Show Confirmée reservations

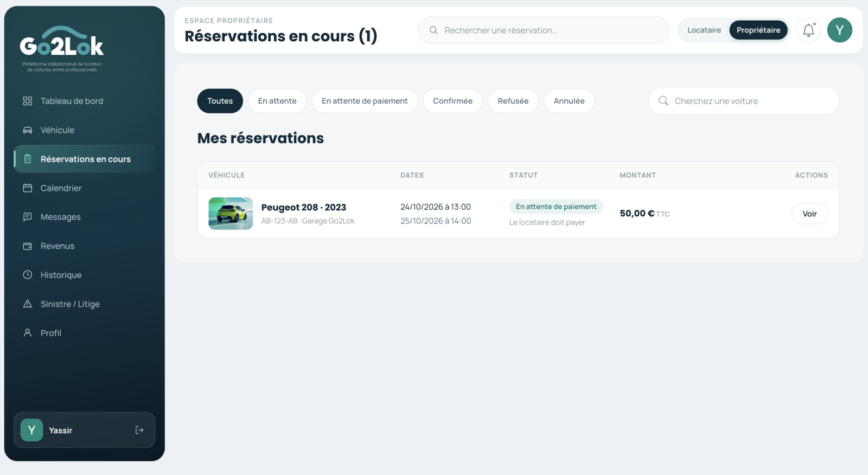click(452, 101)
